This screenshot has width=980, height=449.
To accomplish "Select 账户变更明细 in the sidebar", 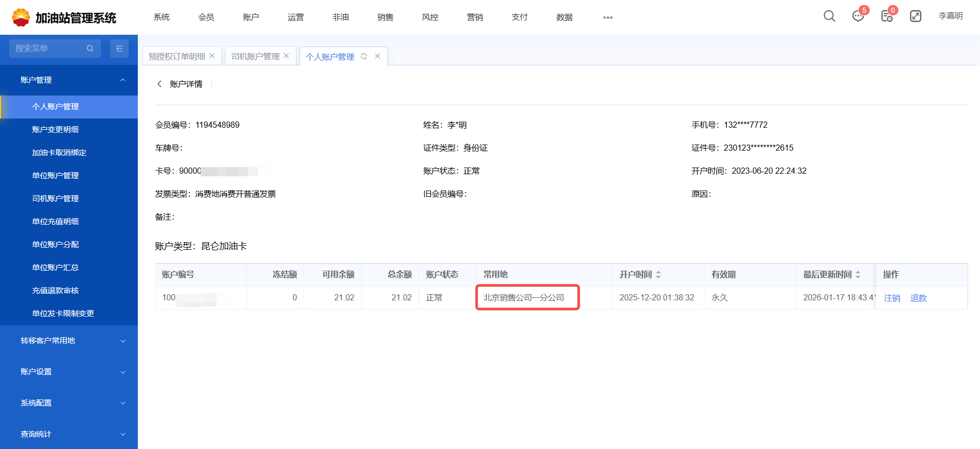I will [x=55, y=130].
